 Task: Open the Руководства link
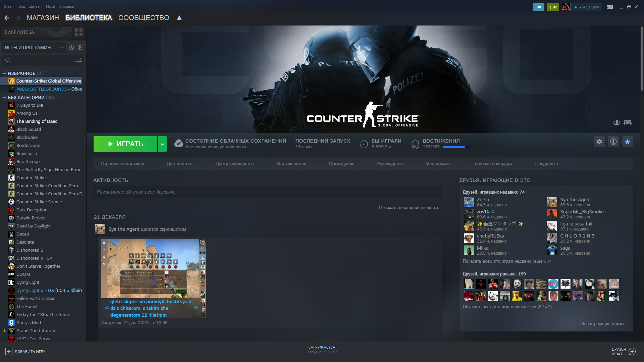[390, 164]
